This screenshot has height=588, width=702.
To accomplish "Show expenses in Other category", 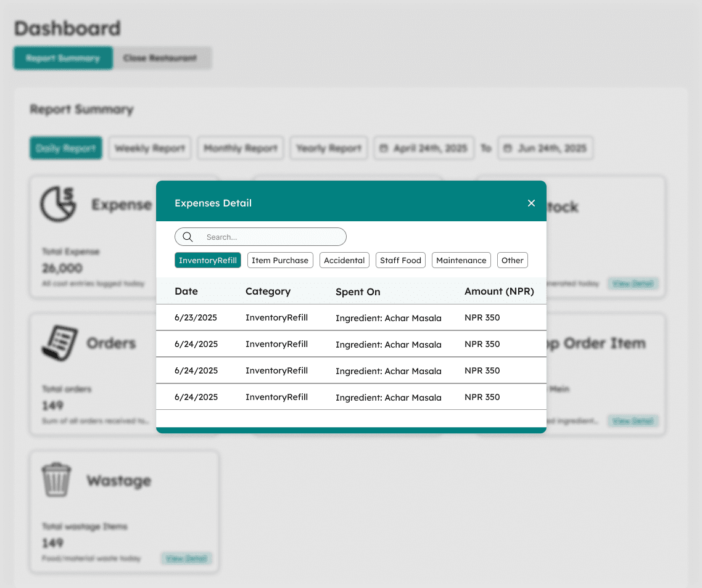I will [513, 261].
